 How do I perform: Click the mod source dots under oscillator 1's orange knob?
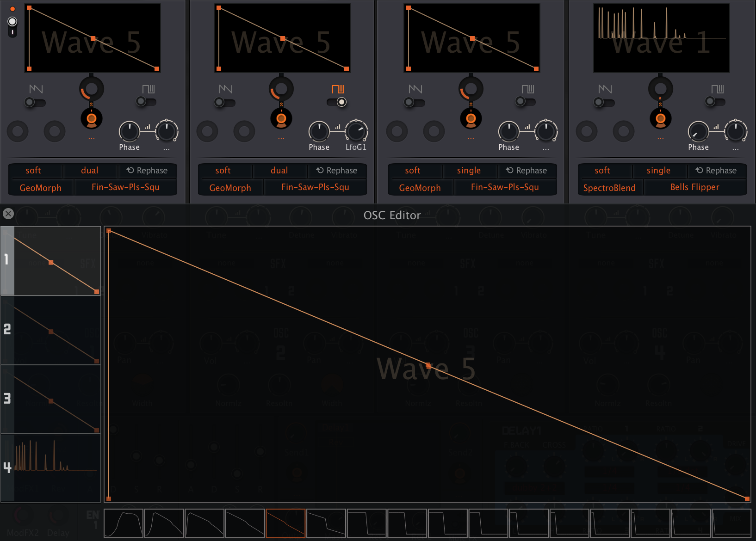92,138
